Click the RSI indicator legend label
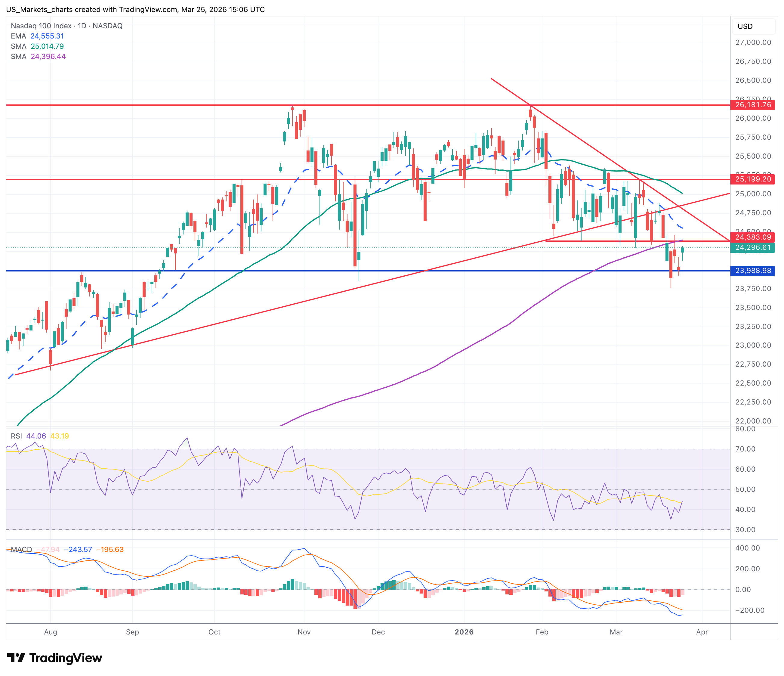Image resolution: width=784 pixels, height=676 pixels. pos(16,436)
